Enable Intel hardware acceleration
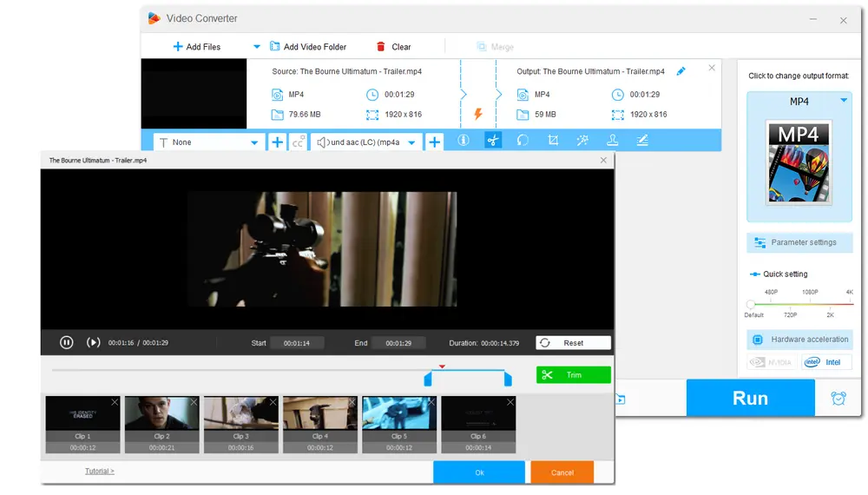Image resolution: width=868 pixels, height=495 pixels. [825, 362]
